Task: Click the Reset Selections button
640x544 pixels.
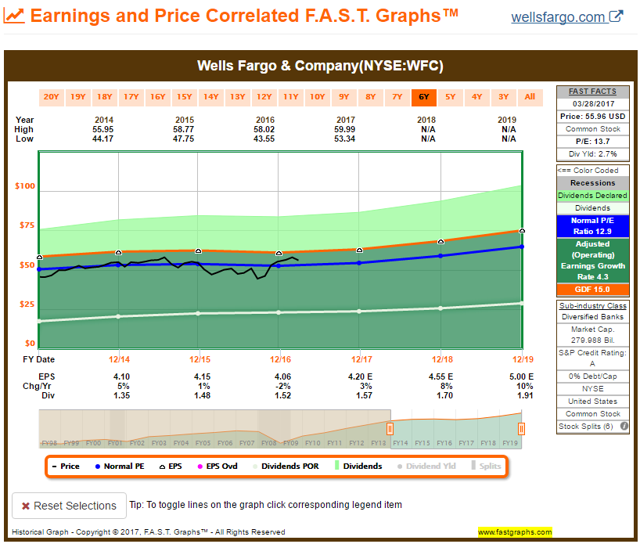Action: click(69, 506)
